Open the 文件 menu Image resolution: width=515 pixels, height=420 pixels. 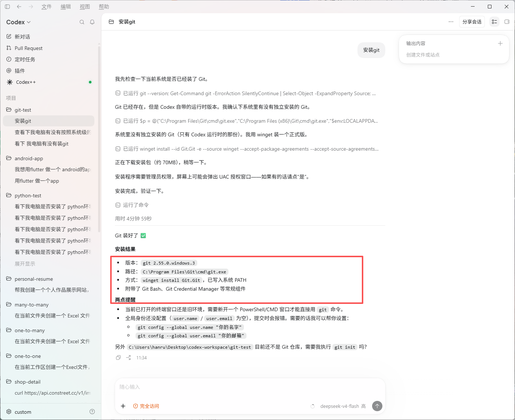(x=47, y=7)
